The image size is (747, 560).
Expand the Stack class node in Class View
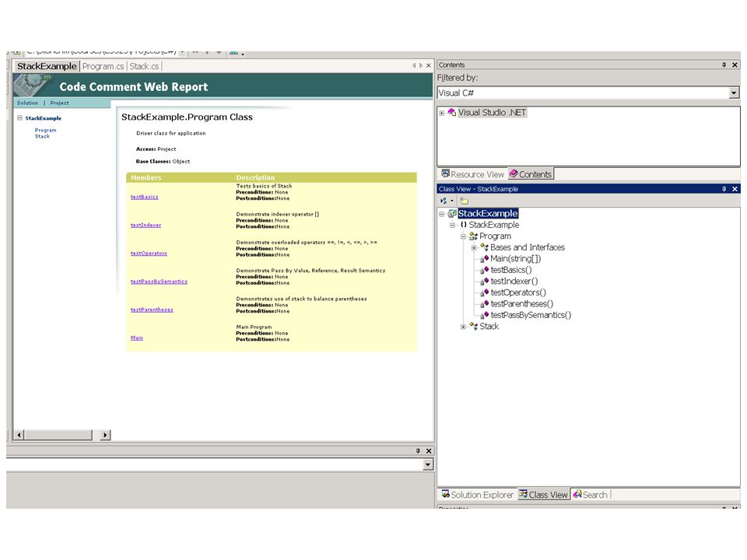[463, 327]
